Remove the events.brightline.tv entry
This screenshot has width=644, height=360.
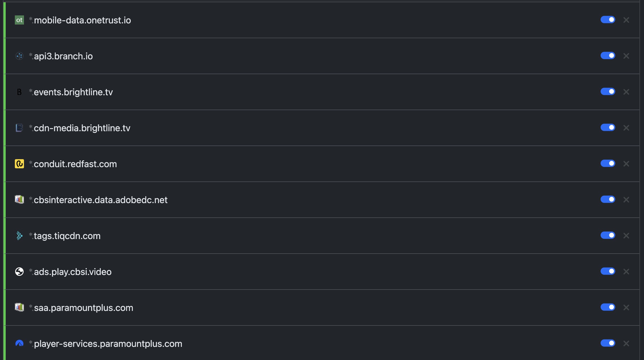pyautogui.click(x=626, y=92)
